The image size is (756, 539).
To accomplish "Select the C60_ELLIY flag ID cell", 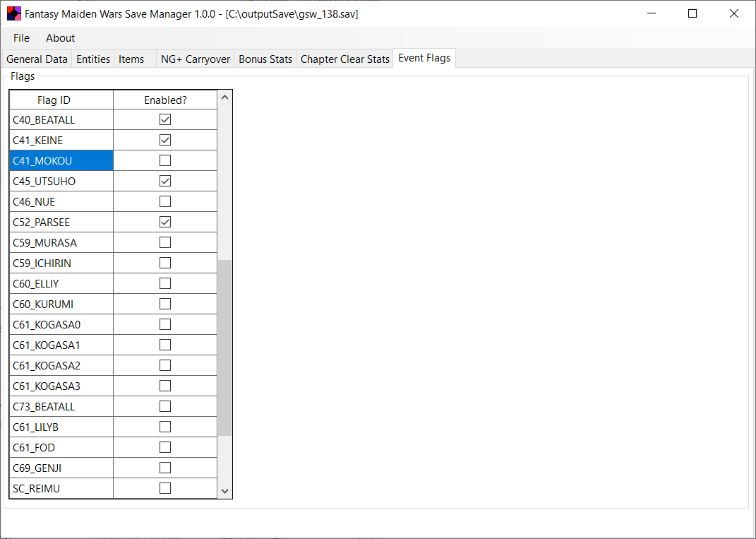I will coord(61,284).
